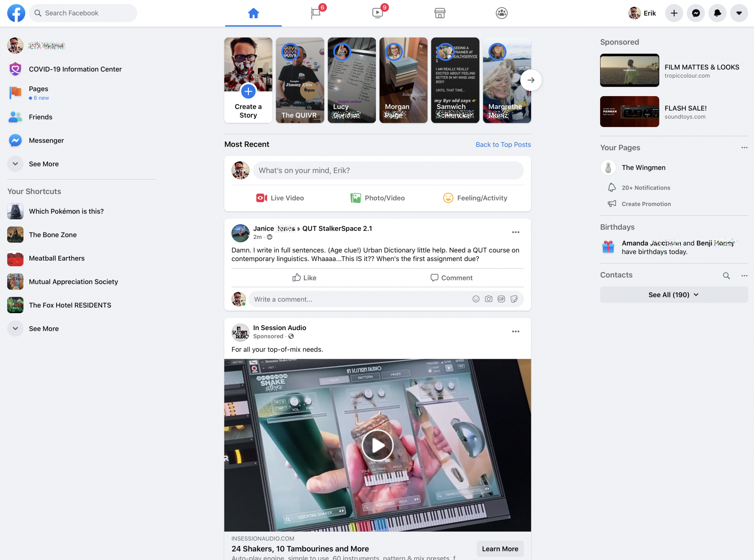Open The Wingmen page

674,167
